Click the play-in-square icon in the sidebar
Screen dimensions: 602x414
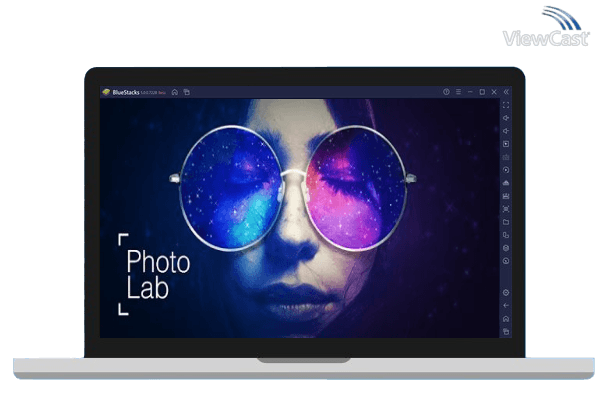506,144
